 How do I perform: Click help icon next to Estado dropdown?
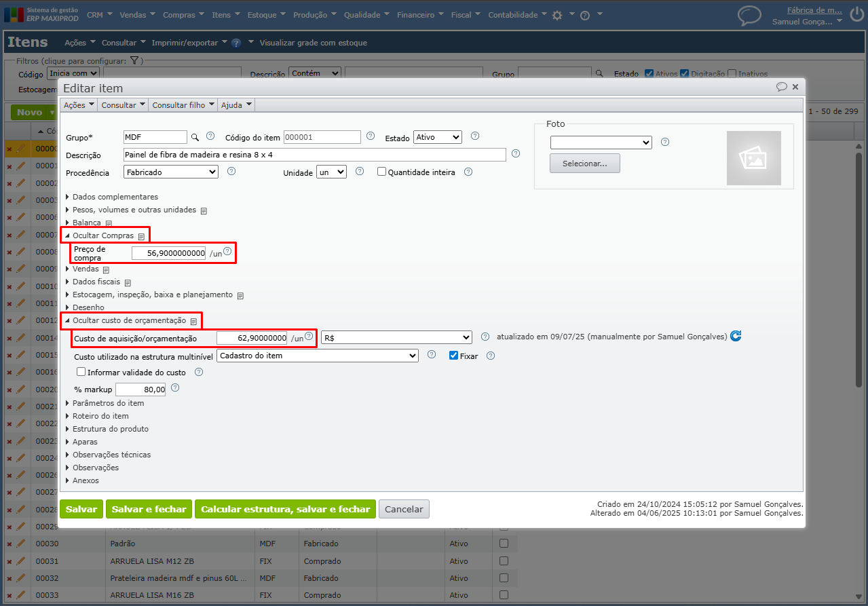pos(475,136)
